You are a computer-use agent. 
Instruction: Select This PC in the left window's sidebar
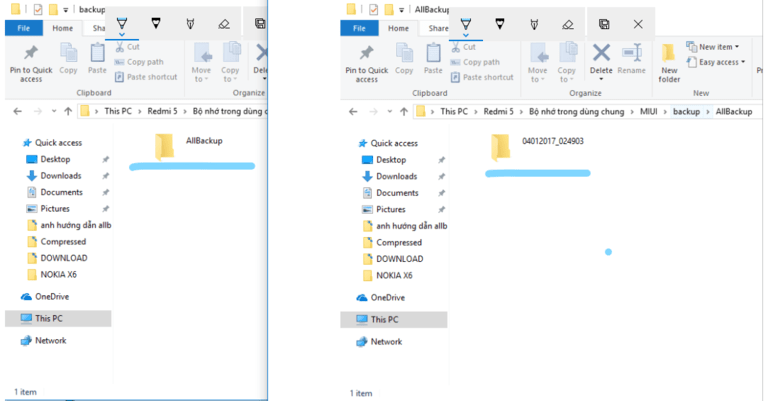58,318
